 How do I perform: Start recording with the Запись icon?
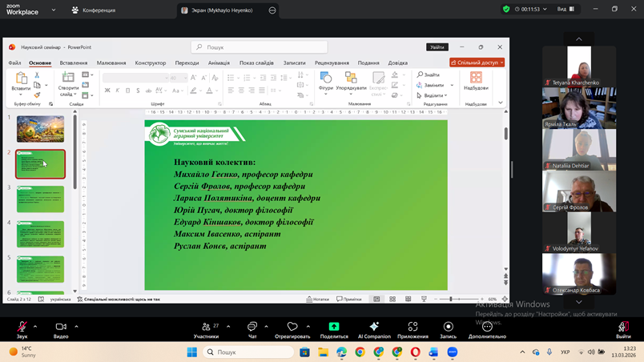[448, 327]
